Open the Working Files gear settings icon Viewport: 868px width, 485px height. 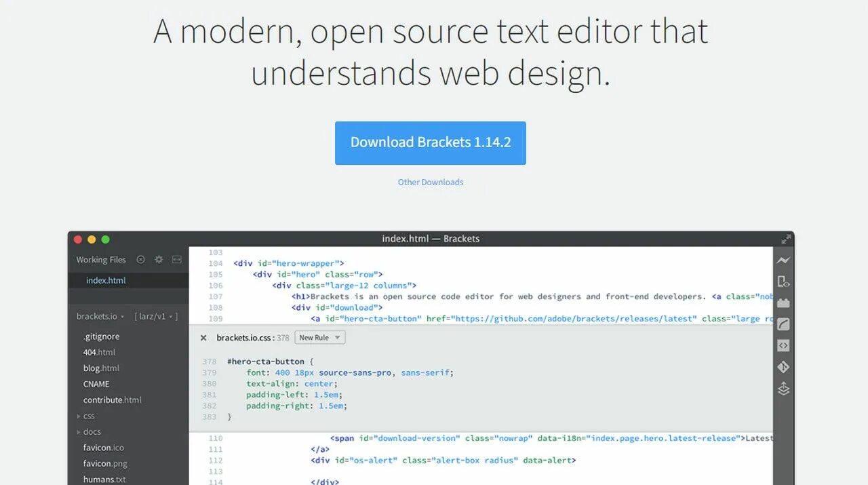(x=159, y=259)
